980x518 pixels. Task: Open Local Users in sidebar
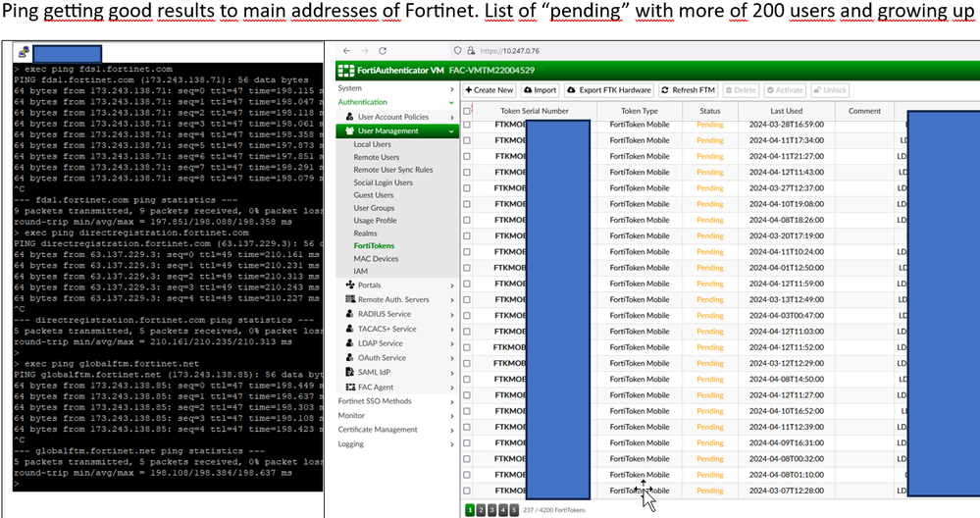(372, 144)
